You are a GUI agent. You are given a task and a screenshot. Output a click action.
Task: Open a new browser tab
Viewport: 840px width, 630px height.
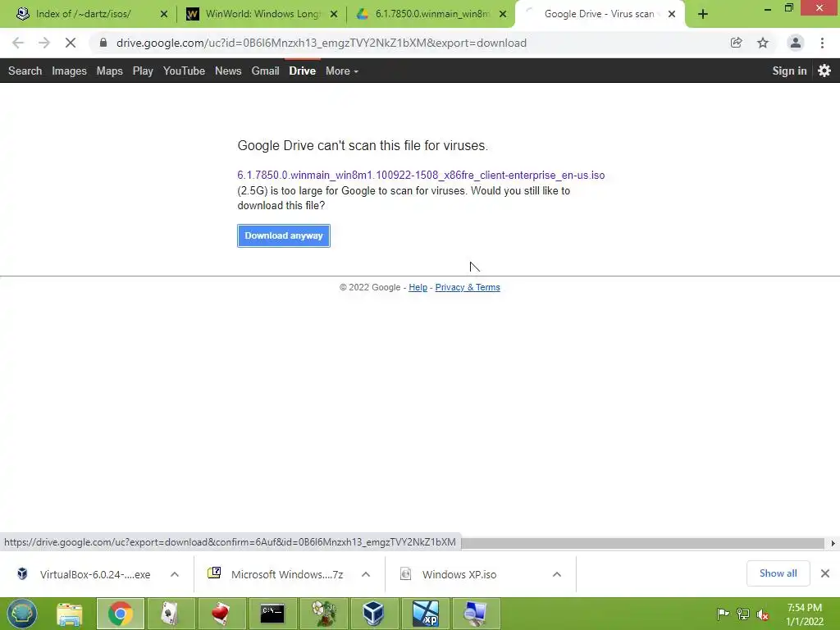pyautogui.click(x=703, y=14)
